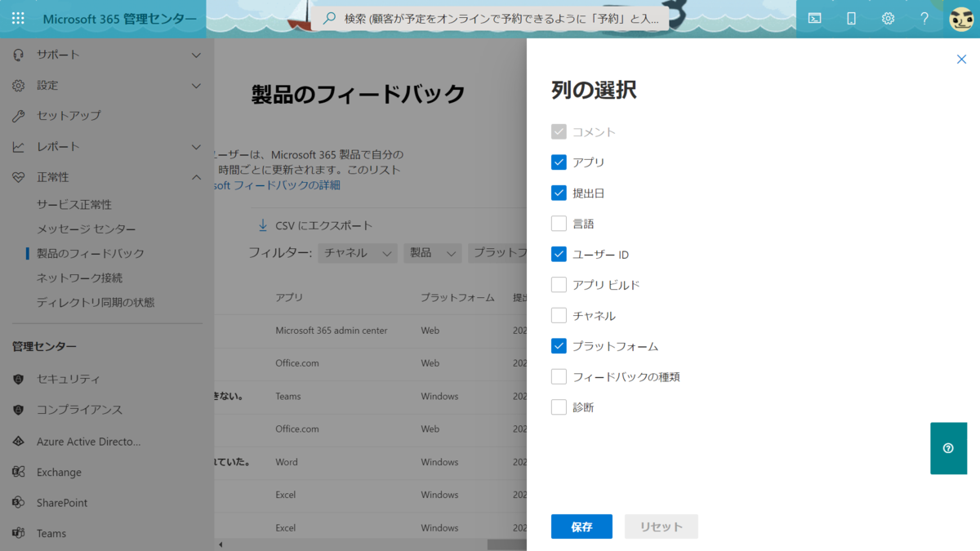Click the Setup wrench icon
The height and width of the screenshot is (551, 980).
[18, 116]
